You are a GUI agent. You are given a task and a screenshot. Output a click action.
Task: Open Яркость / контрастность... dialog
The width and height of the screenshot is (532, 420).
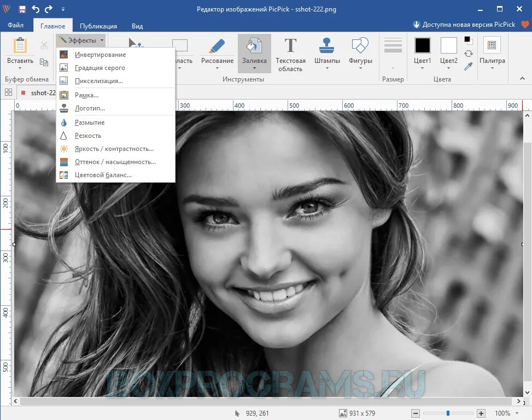tap(116, 149)
